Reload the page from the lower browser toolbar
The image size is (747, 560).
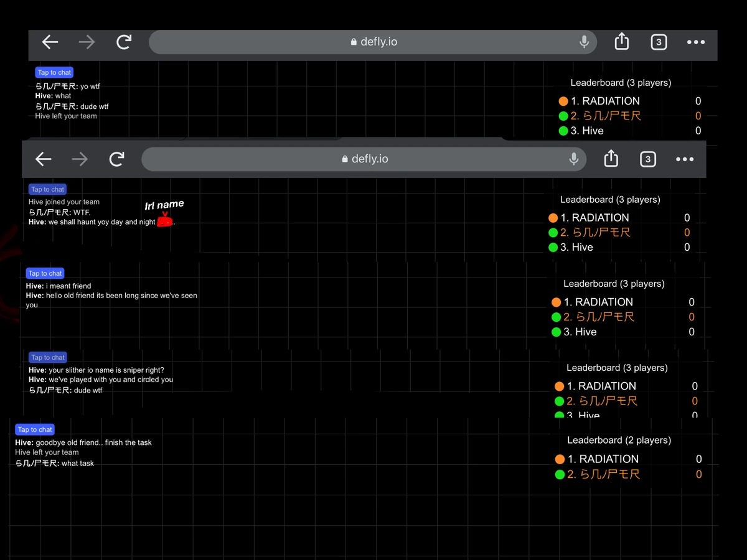coord(117,159)
